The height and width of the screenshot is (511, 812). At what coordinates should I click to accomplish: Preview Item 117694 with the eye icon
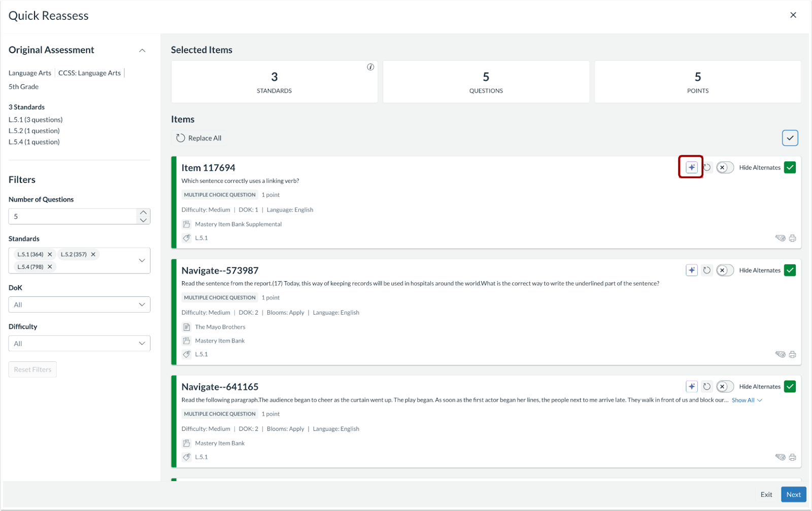click(x=780, y=238)
